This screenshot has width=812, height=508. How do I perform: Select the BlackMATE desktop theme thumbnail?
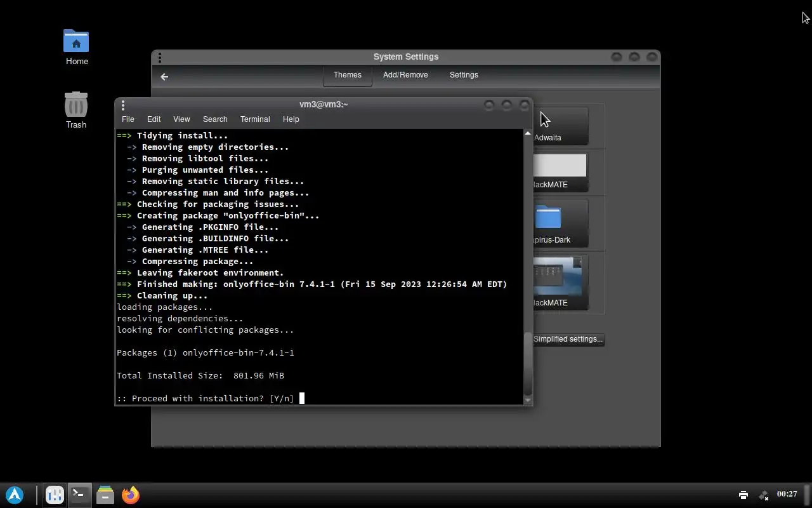click(x=560, y=282)
